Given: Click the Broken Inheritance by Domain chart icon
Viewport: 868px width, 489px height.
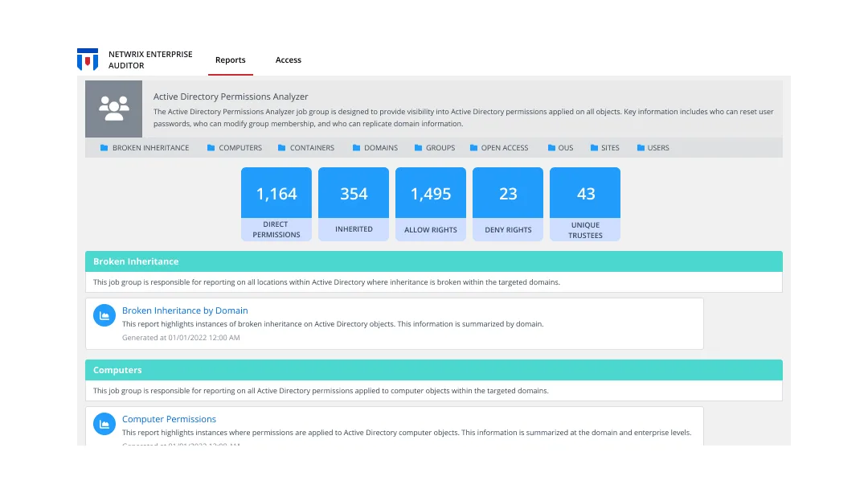Looking at the screenshot, I should tap(104, 315).
